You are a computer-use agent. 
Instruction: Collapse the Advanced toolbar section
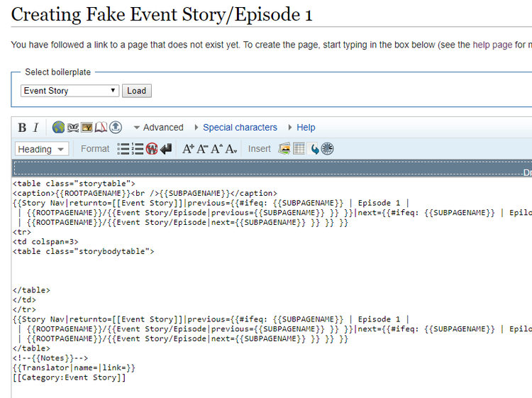click(x=158, y=128)
